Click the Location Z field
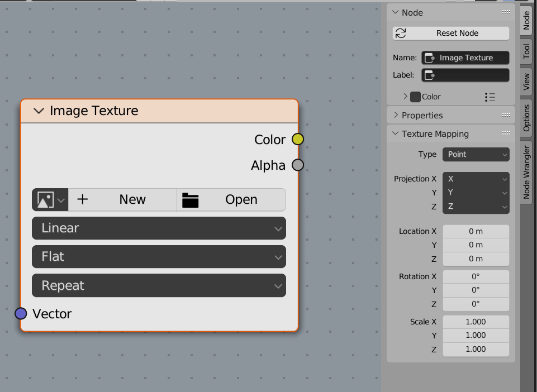The image size is (537, 392). click(x=476, y=259)
